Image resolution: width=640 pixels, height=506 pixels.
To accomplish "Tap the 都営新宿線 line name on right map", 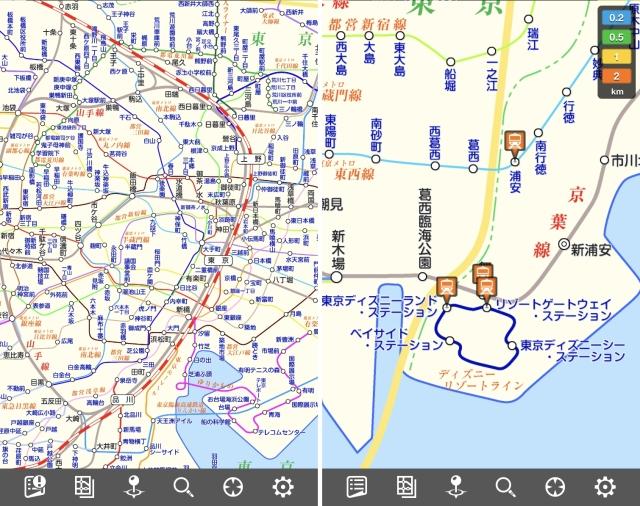I will [x=367, y=24].
